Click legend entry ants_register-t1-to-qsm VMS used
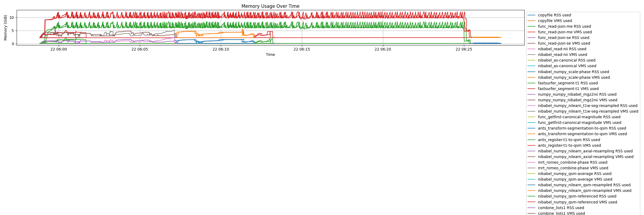 pyautogui.click(x=564, y=145)
